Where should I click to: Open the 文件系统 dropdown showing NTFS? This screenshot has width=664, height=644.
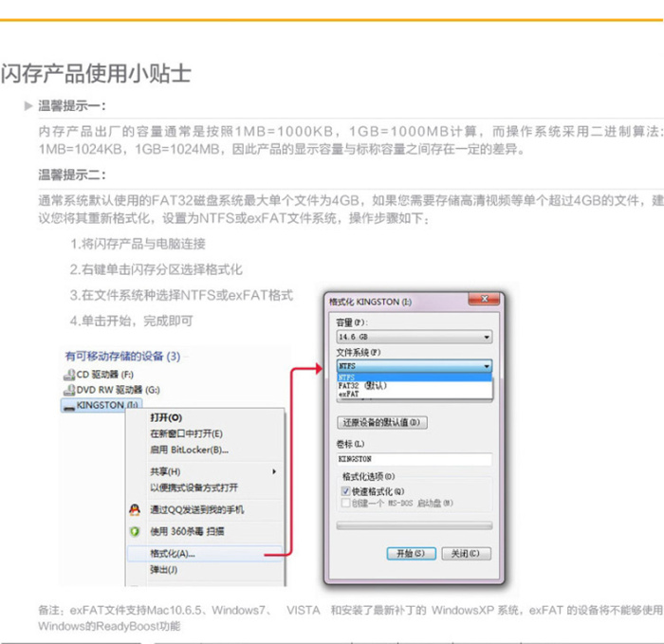pyautogui.click(x=415, y=366)
